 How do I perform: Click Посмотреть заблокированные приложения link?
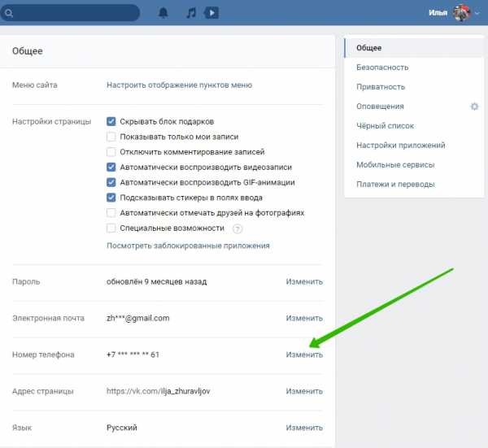[188, 246]
